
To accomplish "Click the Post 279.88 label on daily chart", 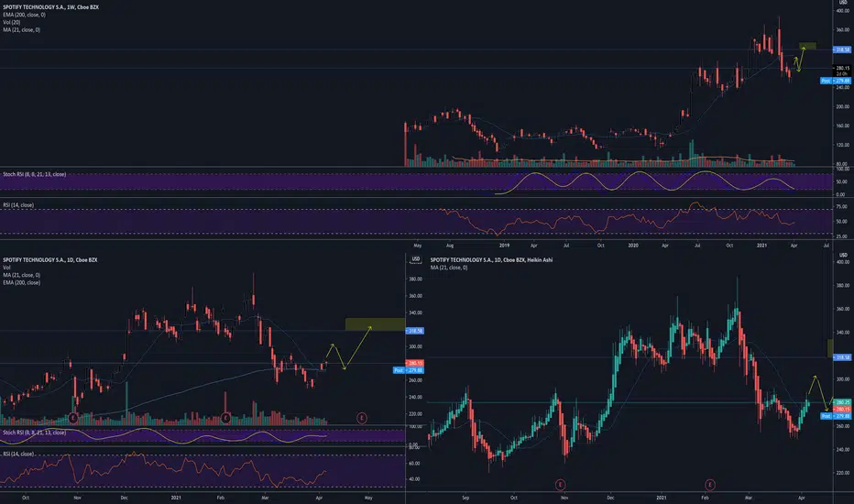I will tap(409, 370).
